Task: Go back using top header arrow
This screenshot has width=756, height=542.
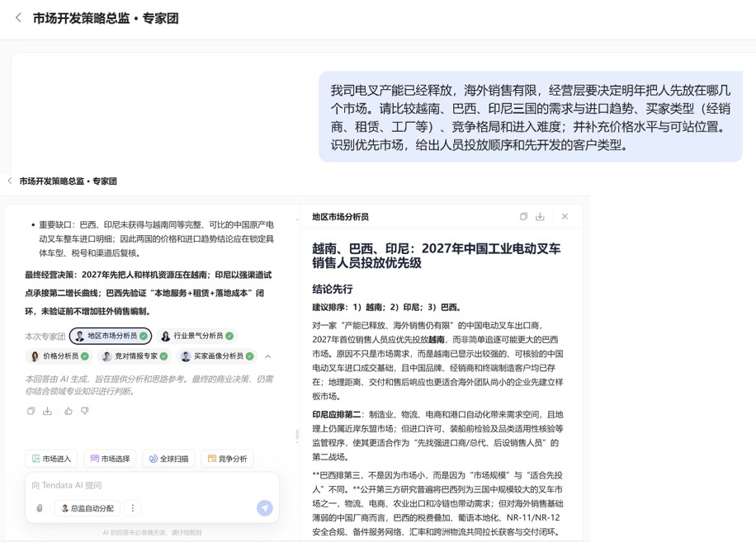Action: [x=18, y=18]
